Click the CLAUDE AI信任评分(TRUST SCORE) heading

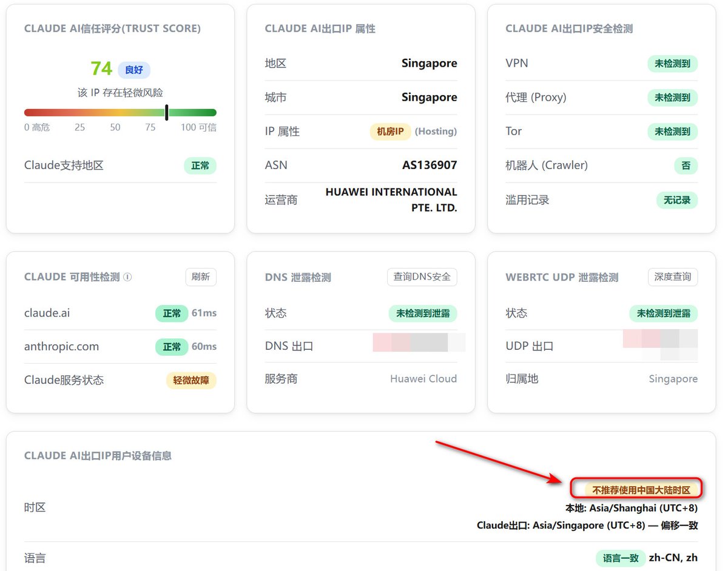[112, 28]
